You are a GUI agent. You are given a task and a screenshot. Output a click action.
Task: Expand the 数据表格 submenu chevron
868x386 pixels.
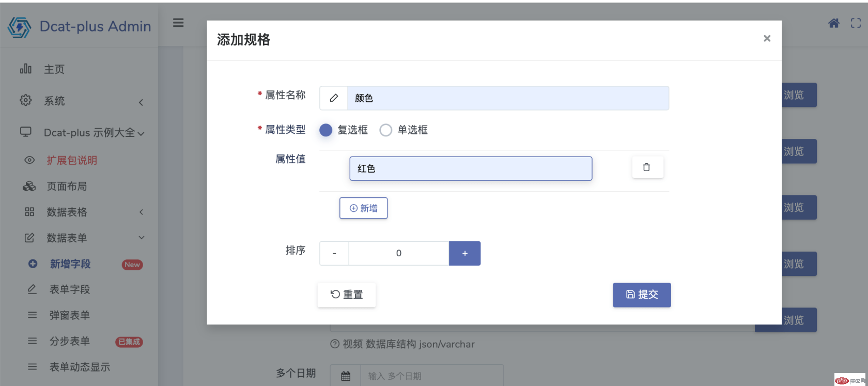pos(141,212)
